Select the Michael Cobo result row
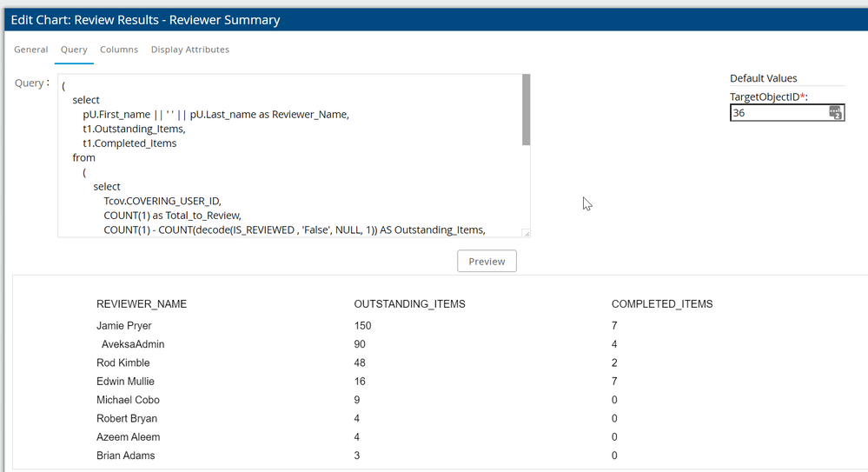This screenshot has height=472, width=868. click(x=128, y=400)
